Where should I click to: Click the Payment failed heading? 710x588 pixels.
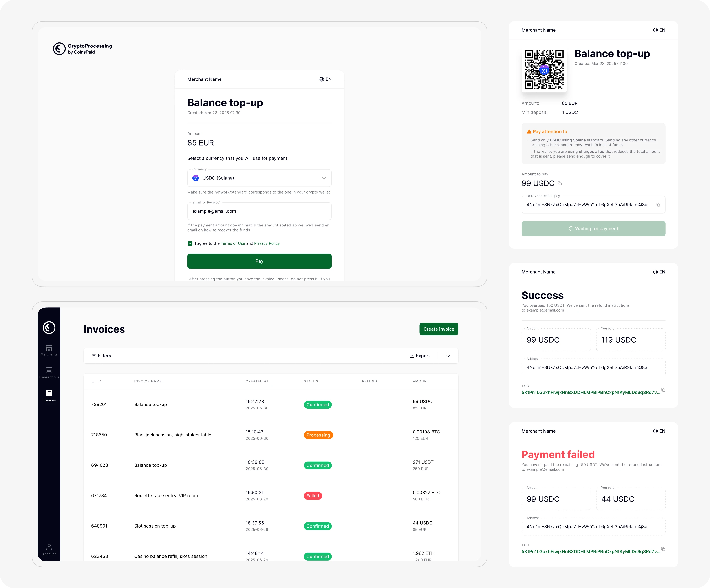558,455
